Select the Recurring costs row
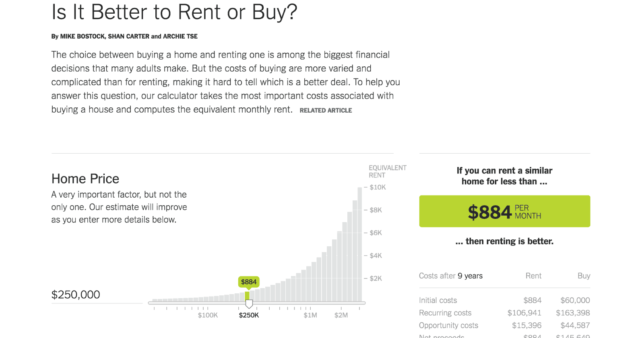Viewport: 644px width, 338px height. [505, 313]
